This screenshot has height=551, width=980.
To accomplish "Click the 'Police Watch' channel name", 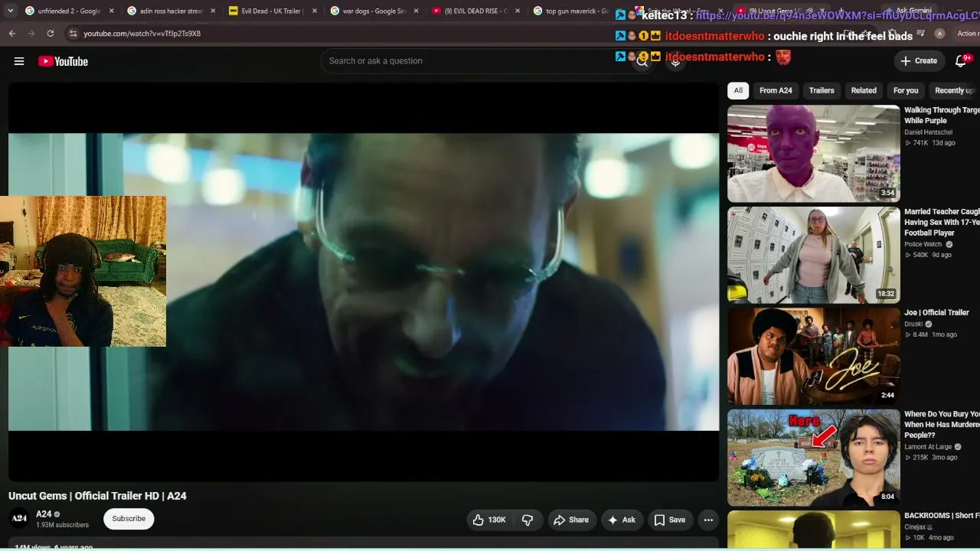I will 923,245.
